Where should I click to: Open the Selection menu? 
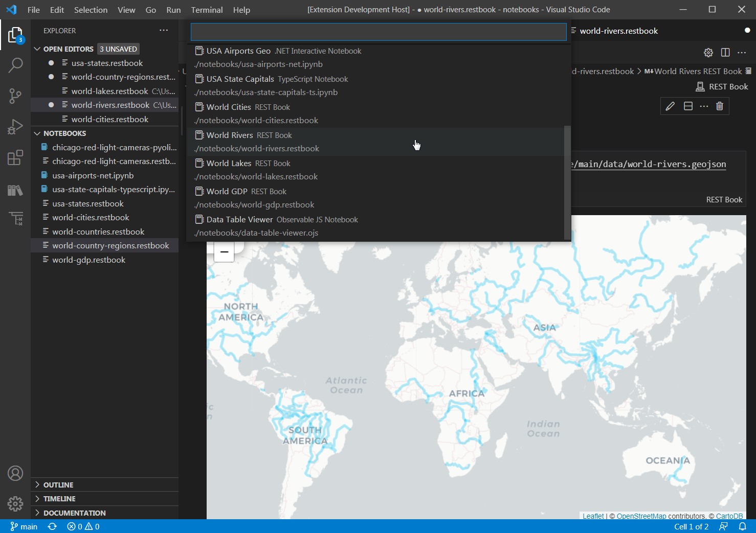(x=91, y=10)
